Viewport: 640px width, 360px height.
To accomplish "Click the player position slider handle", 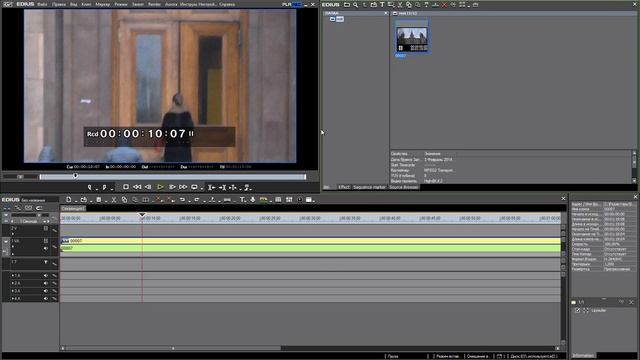I will coord(76,176).
